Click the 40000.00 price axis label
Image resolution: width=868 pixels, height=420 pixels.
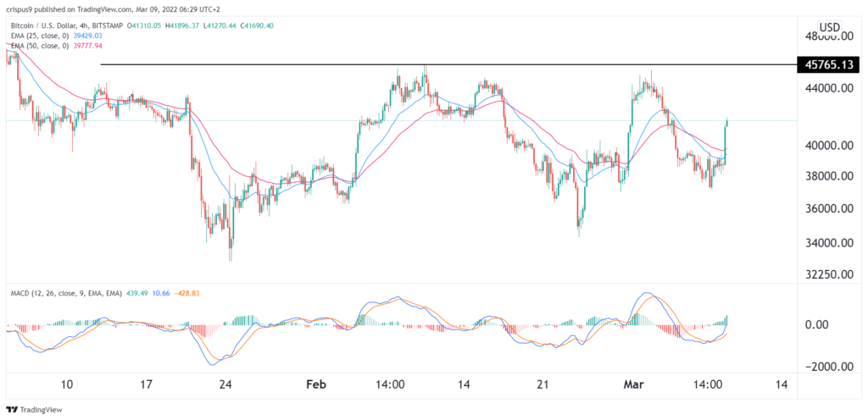click(829, 146)
